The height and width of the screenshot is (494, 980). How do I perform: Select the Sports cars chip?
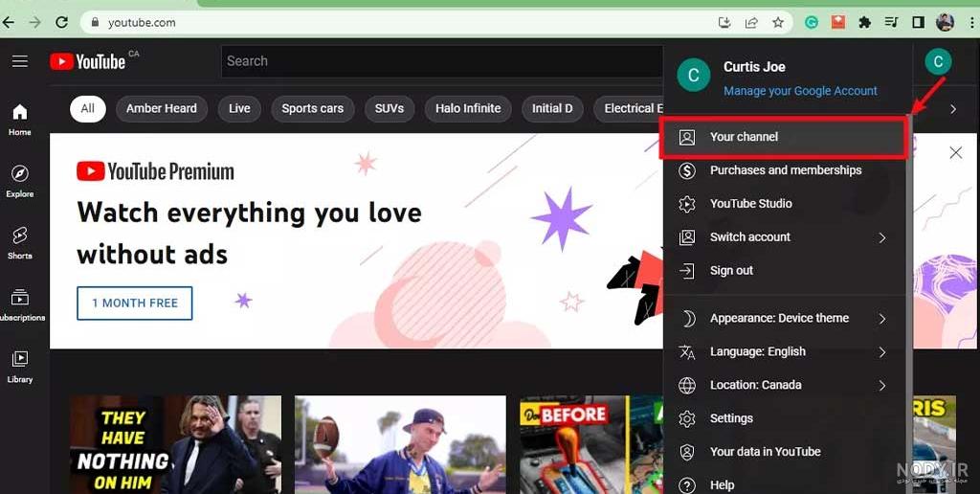(313, 109)
